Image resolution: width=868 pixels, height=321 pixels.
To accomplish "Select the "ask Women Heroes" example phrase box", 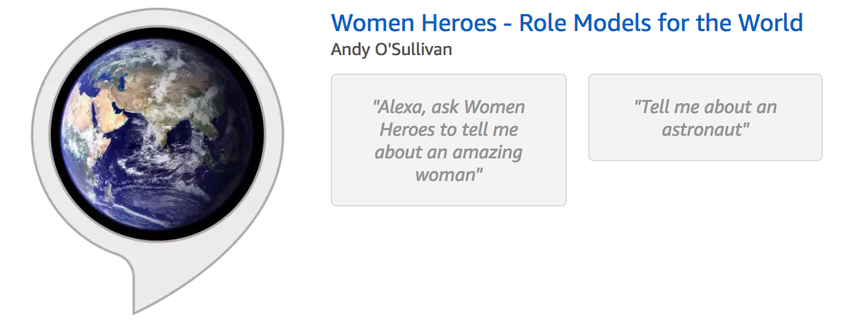I will (449, 140).
